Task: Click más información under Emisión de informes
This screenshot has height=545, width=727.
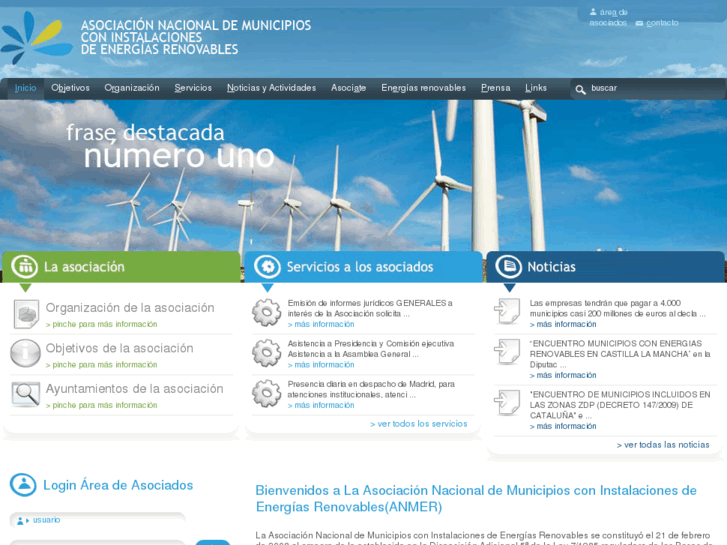Action: 321,324
